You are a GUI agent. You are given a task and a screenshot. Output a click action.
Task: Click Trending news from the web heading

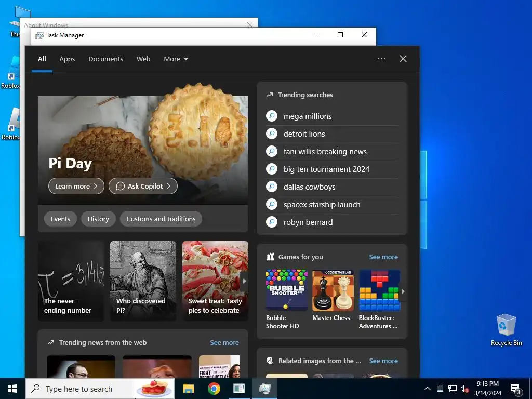103,343
